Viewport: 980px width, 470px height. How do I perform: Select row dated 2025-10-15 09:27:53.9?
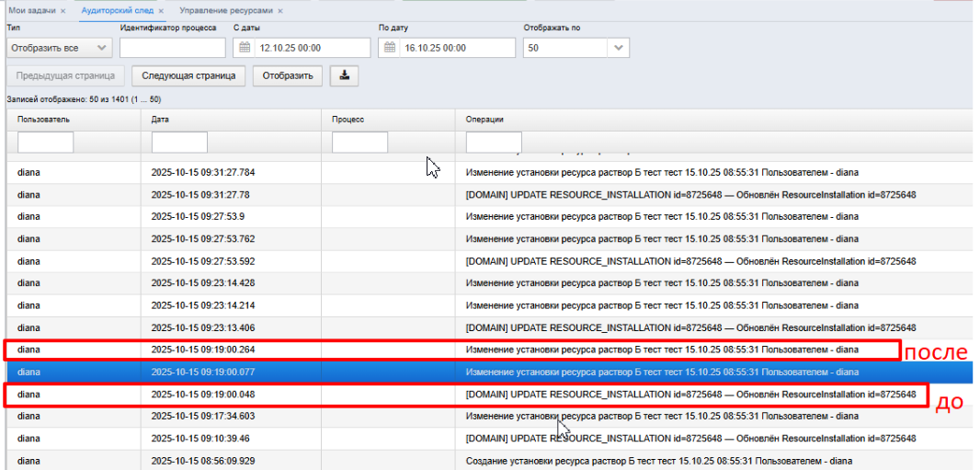(x=490, y=217)
